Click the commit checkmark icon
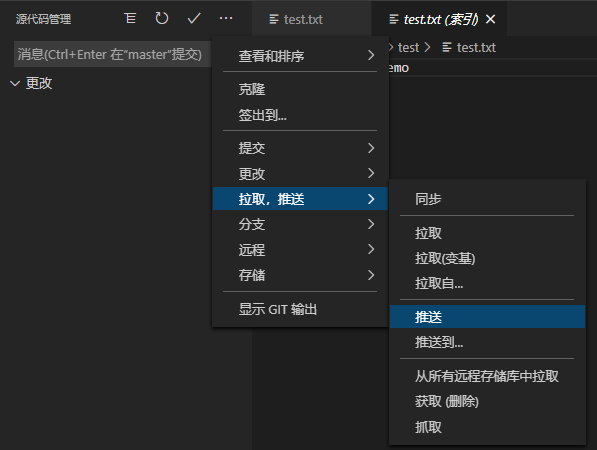 194,18
